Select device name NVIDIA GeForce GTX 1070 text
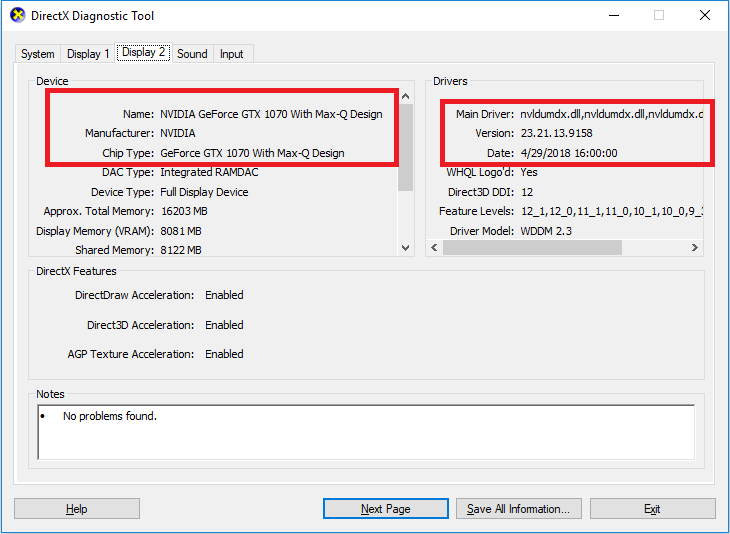 pos(271,114)
